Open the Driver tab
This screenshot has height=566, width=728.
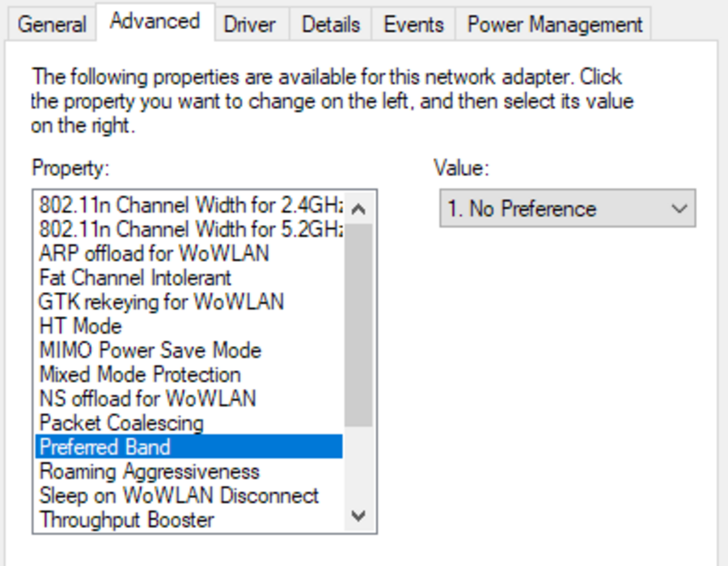[252, 24]
